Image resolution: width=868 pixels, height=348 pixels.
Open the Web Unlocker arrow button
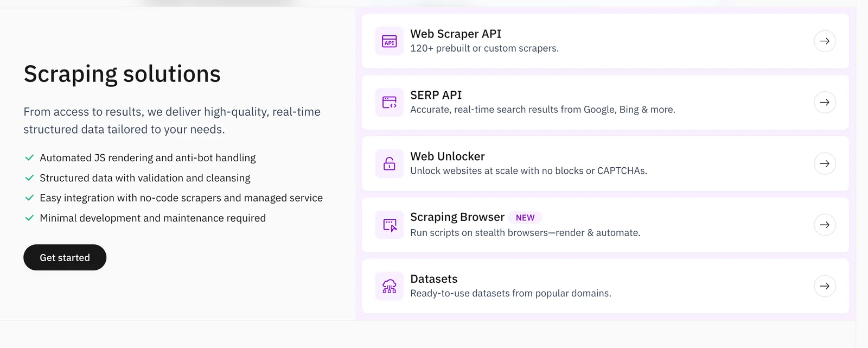pos(824,163)
